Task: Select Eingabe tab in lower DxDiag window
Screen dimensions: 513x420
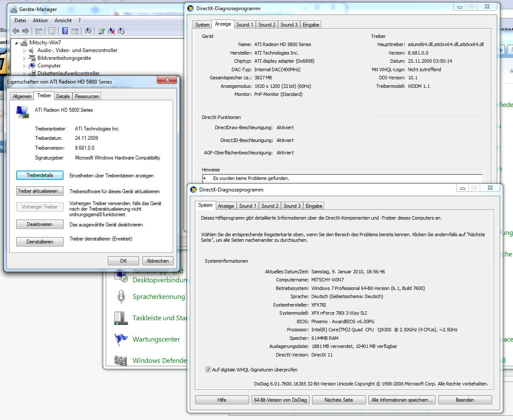Action: 314,206
